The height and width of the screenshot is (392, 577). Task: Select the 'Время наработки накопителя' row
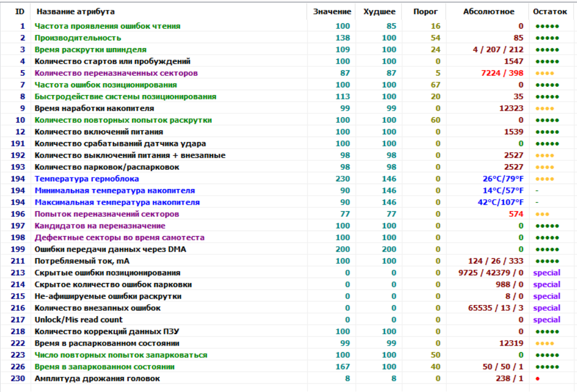tap(94, 108)
